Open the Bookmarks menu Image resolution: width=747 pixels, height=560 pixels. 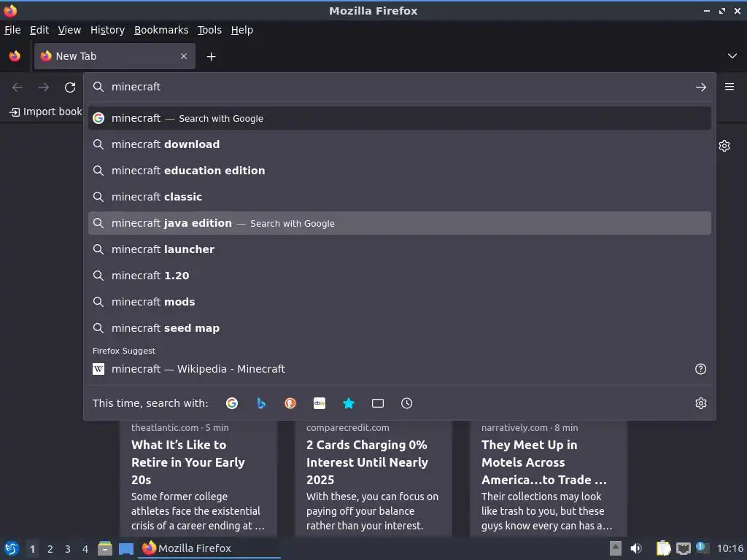pyautogui.click(x=161, y=30)
